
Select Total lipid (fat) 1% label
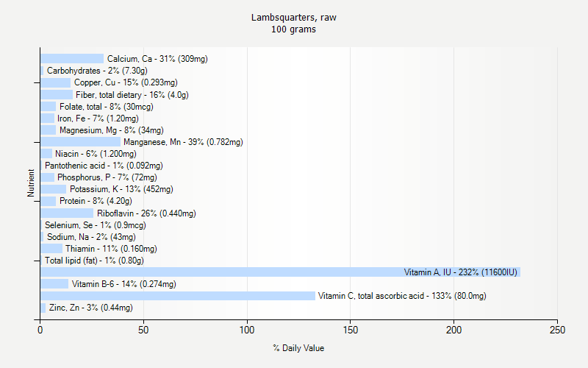[94, 261]
